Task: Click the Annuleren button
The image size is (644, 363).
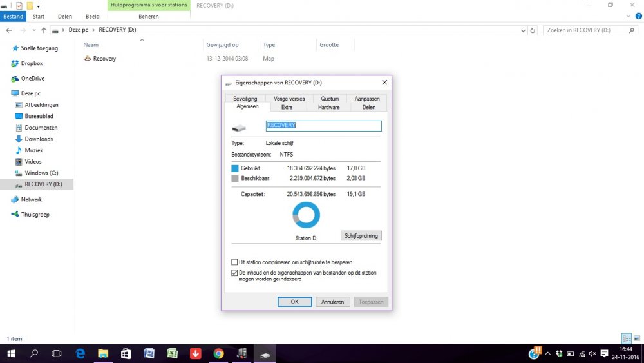Action: [333, 302]
